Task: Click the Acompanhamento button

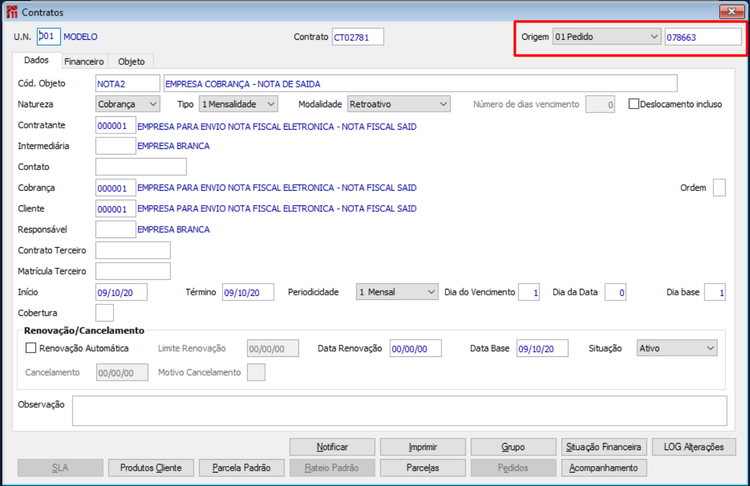Action: click(604, 468)
